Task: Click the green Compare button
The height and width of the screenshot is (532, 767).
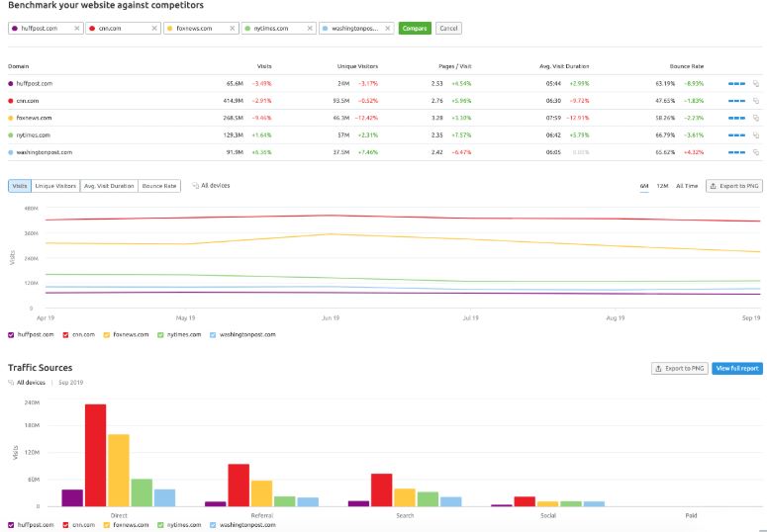Action: (x=415, y=29)
